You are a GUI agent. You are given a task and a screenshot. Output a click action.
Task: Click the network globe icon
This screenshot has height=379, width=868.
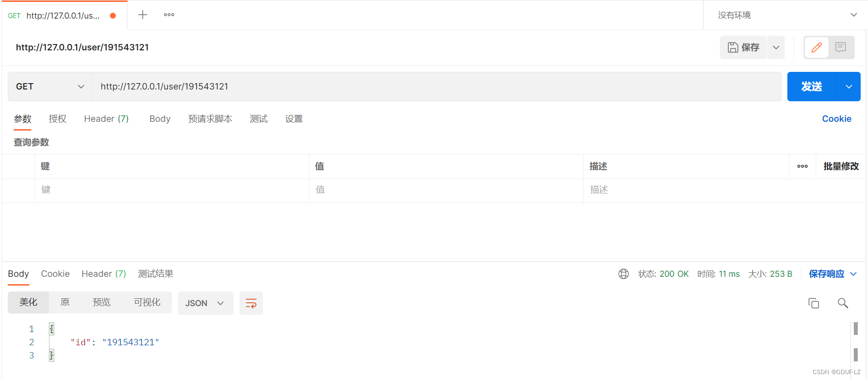624,274
